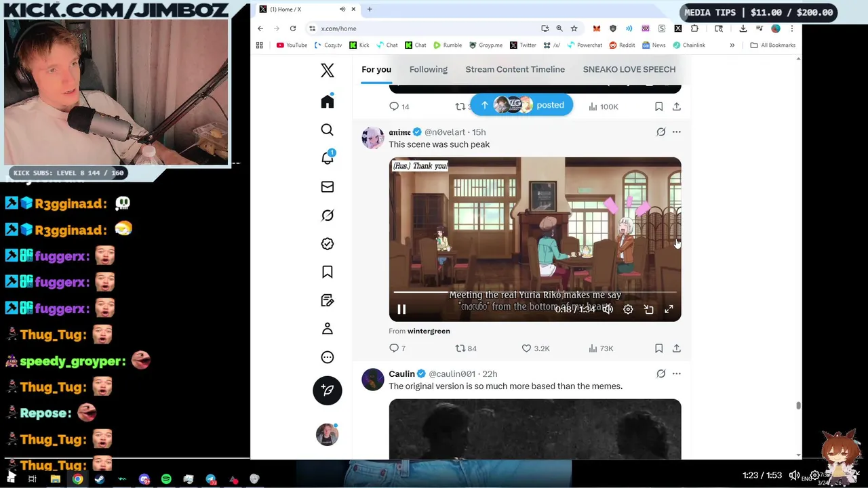Open More options on the anime post
The height and width of the screenshot is (488, 868).
[x=676, y=132]
